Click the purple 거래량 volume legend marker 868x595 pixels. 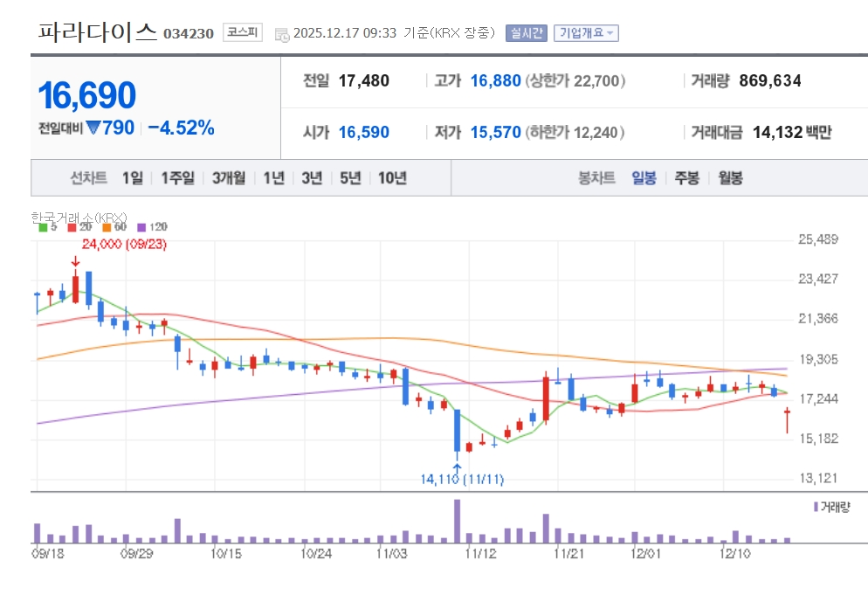pos(816,507)
